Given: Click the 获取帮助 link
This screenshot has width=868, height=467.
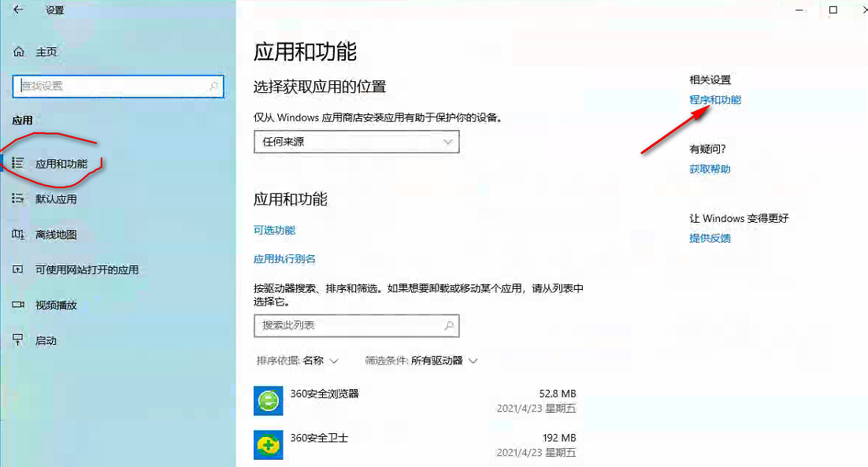Looking at the screenshot, I should 710,169.
